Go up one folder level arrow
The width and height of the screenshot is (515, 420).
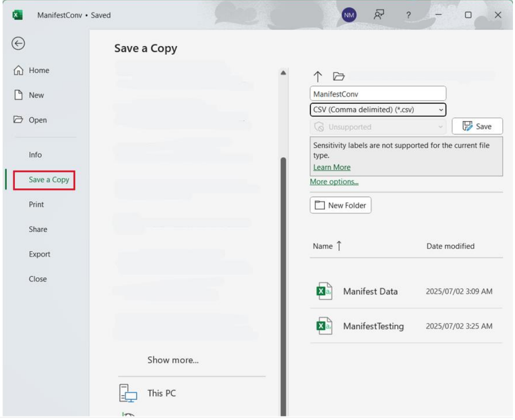click(318, 77)
